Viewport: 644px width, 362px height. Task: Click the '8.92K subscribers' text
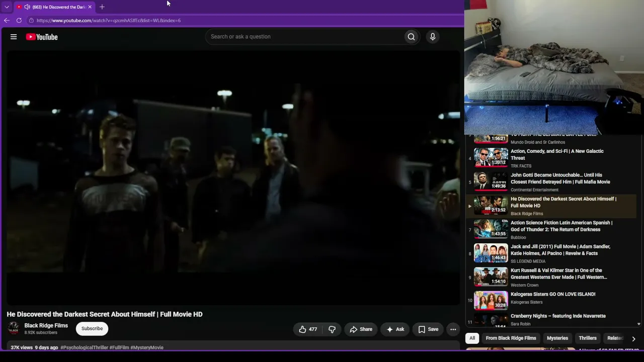[x=41, y=333]
